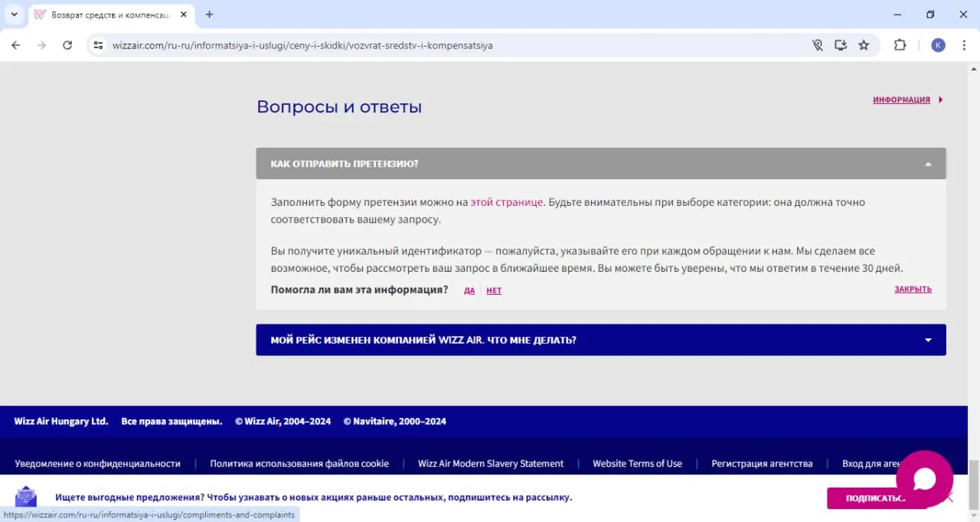Click the arrow next to ИНФОРМАЦИЯ
Viewport: 980px width, 522px height.
click(x=940, y=100)
